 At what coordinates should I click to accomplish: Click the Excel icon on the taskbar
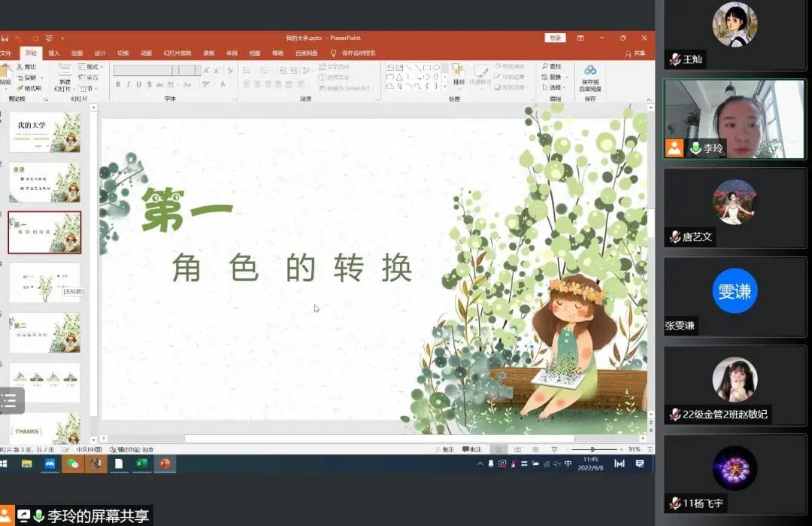tap(141, 464)
